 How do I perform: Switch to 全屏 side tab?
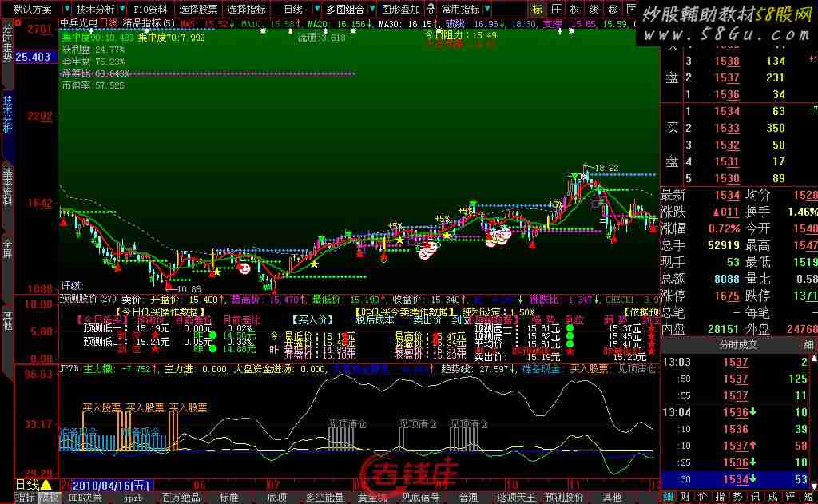pyautogui.click(x=7, y=248)
